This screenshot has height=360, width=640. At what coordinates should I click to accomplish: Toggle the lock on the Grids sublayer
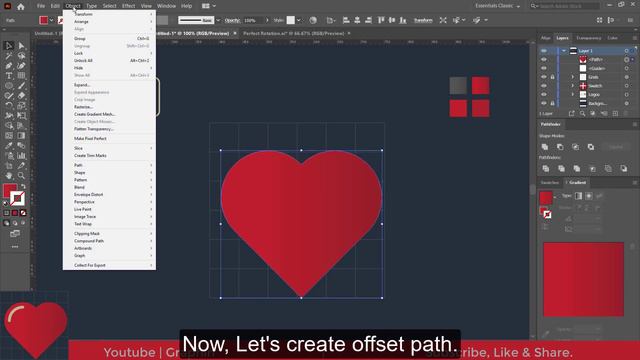(552, 77)
